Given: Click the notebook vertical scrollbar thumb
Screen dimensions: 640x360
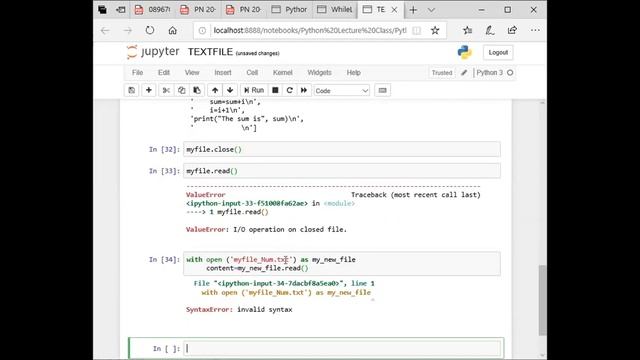Looking at the screenshot, I should click(x=542, y=300).
